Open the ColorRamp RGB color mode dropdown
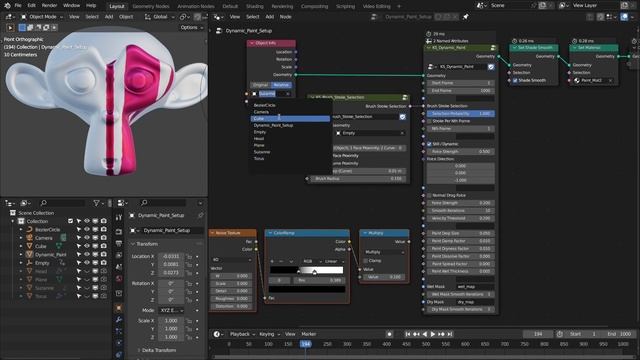The height and width of the screenshot is (360, 640). (312, 261)
